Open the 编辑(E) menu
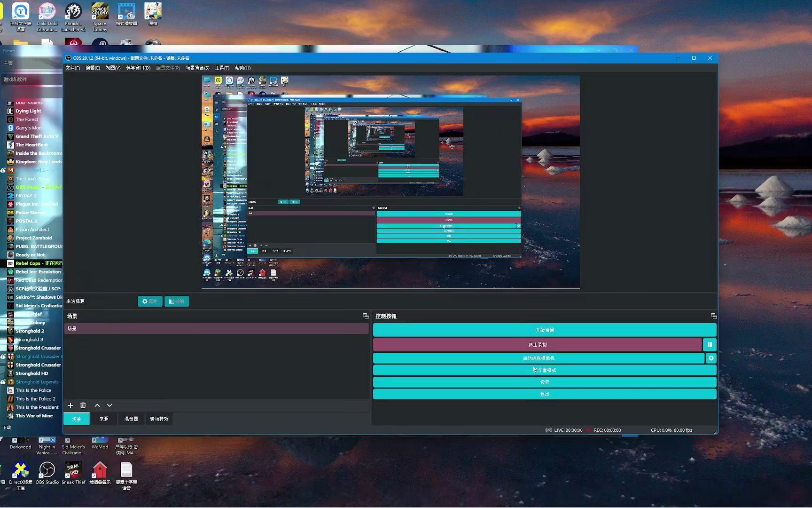The width and height of the screenshot is (812, 508). pos(93,68)
